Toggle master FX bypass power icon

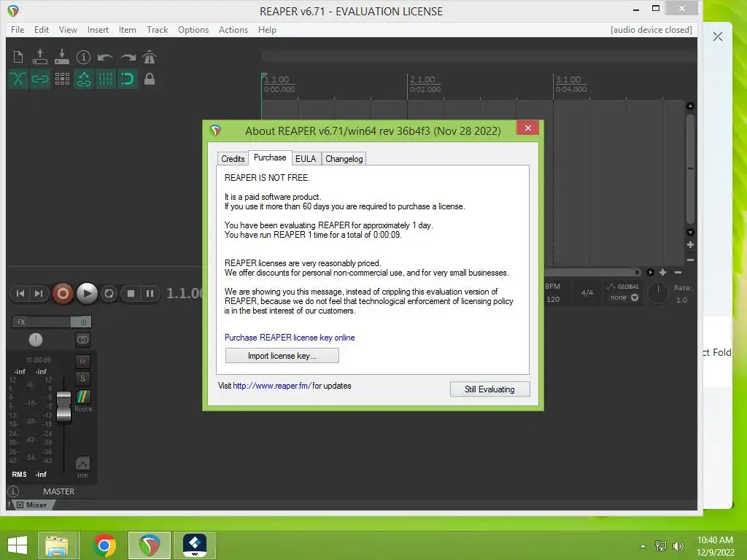tap(82, 322)
